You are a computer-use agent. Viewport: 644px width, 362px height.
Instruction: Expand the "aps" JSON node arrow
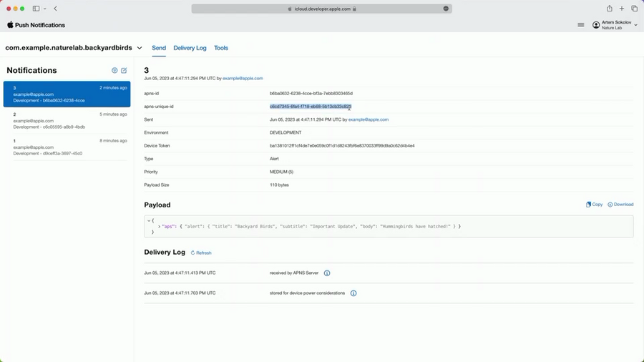pyautogui.click(x=159, y=227)
